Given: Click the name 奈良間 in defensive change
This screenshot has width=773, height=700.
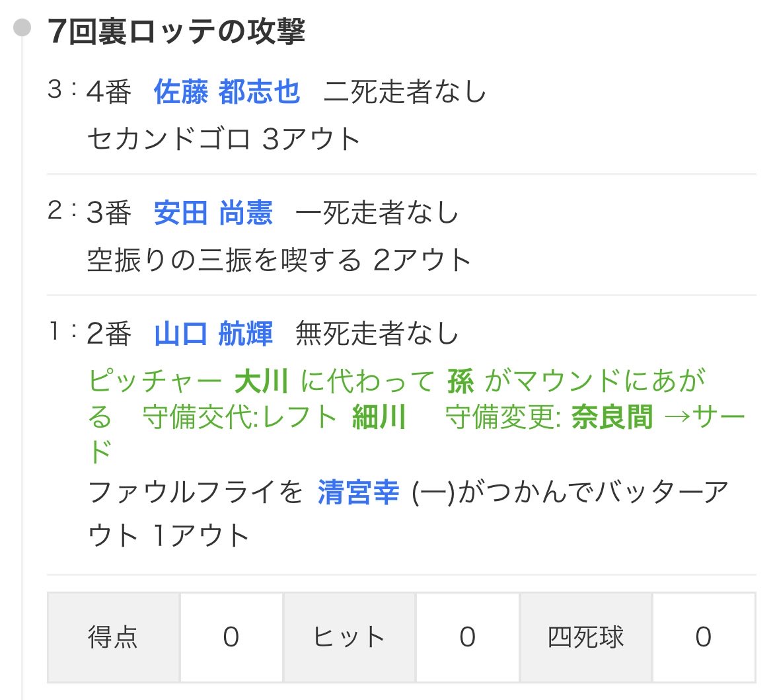Looking at the screenshot, I should click(x=612, y=417).
